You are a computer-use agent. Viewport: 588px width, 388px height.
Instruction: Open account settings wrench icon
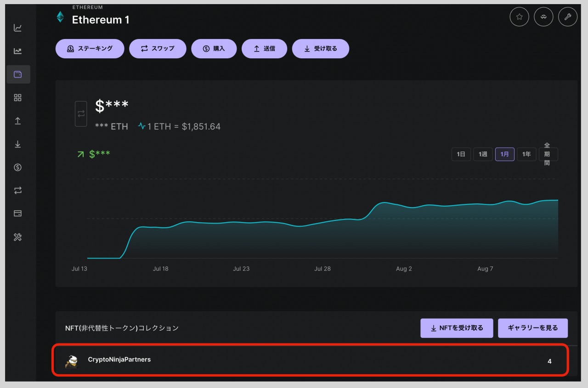tap(567, 17)
